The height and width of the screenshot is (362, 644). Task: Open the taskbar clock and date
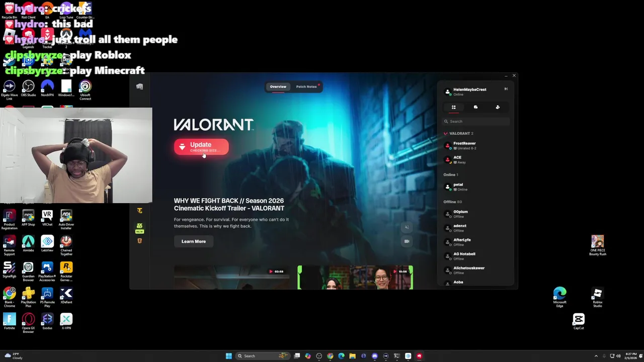631,356
